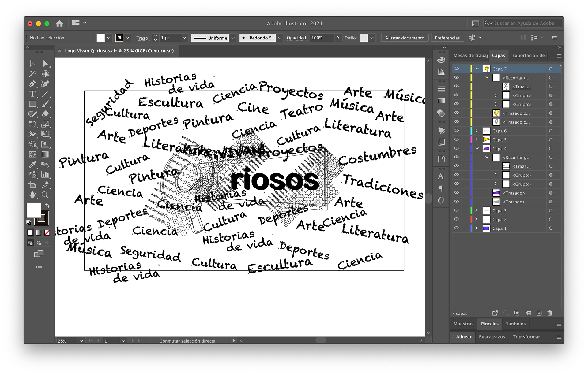
Task: Select the Hand tool
Action: click(x=32, y=195)
